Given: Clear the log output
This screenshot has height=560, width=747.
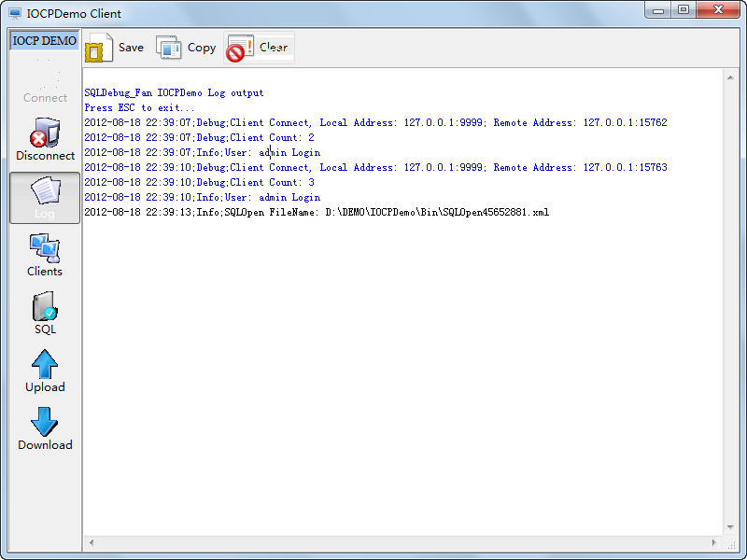Looking at the screenshot, I should (x=260, y=48).
